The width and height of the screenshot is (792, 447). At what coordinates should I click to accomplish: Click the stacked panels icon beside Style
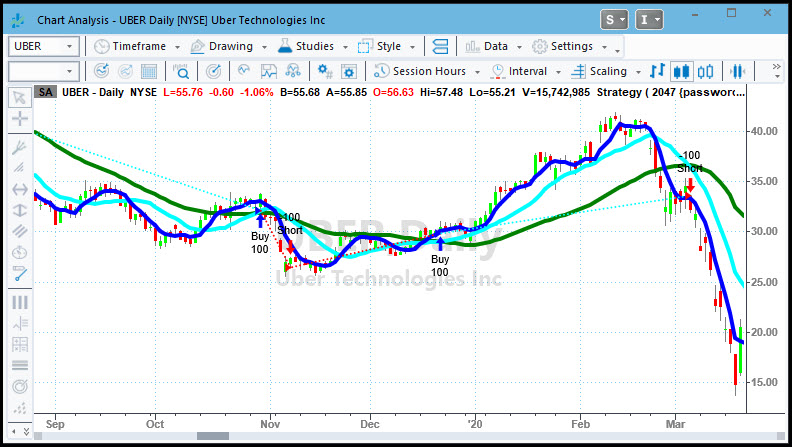pos(440,46)
